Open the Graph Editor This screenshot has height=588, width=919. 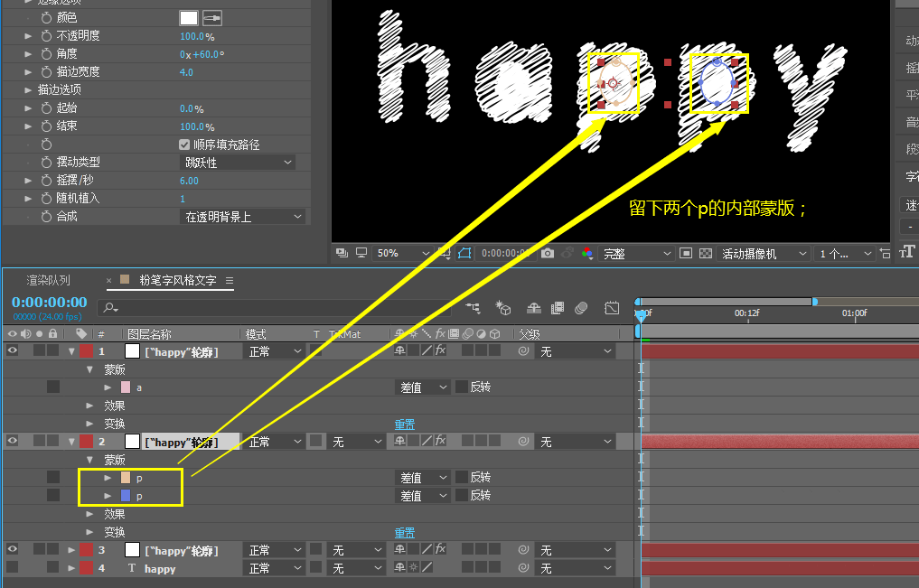(612, 311)
